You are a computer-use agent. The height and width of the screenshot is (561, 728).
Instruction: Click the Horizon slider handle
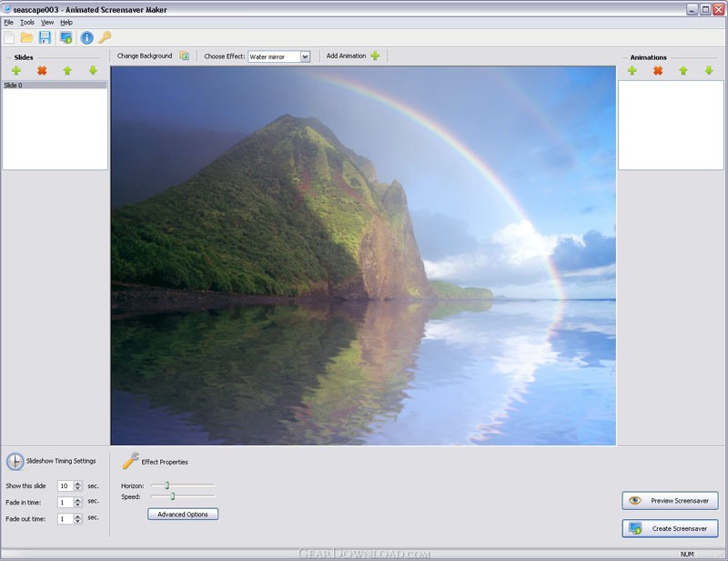tap(167, 485)
